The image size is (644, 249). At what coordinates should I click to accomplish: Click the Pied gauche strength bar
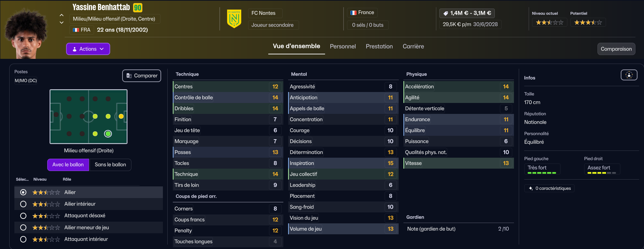[x=542, y=173]
